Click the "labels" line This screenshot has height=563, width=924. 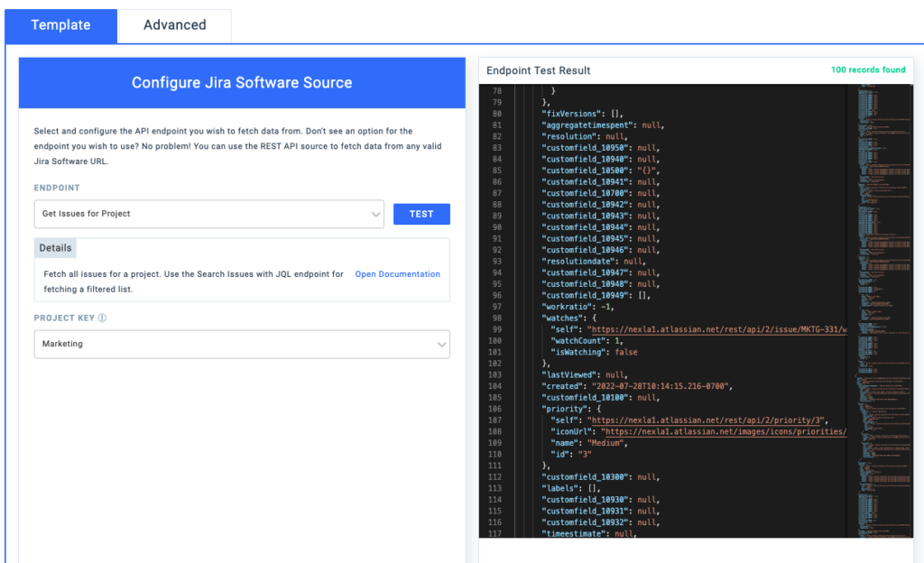pyautogui.click(x=571, y=488)
